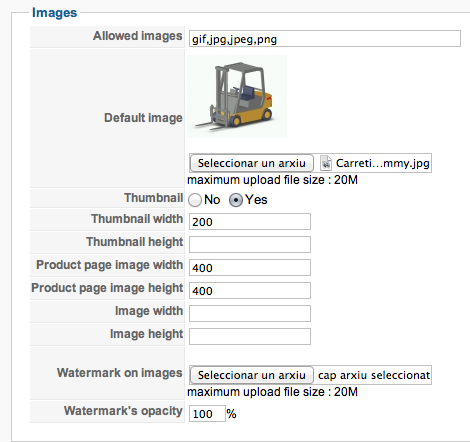
Task: Focus the Allowed images text field
Action: tap(325, 39)
